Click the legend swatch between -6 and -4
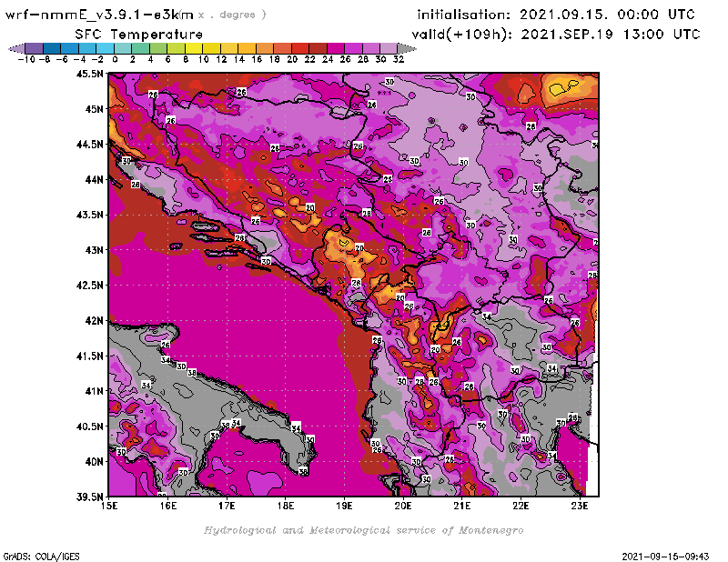This screenshot has height=562, width=728. 70,48
